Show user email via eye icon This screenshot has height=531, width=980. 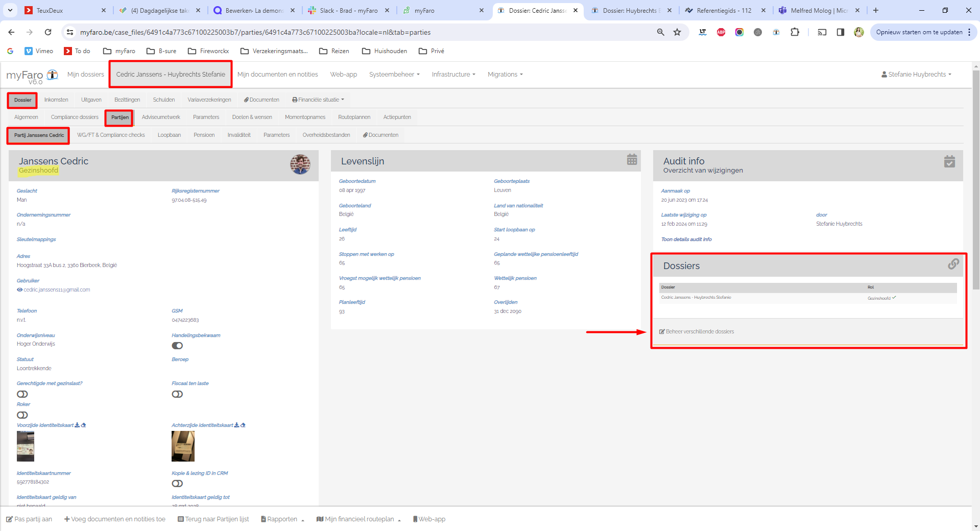[19, 289]
